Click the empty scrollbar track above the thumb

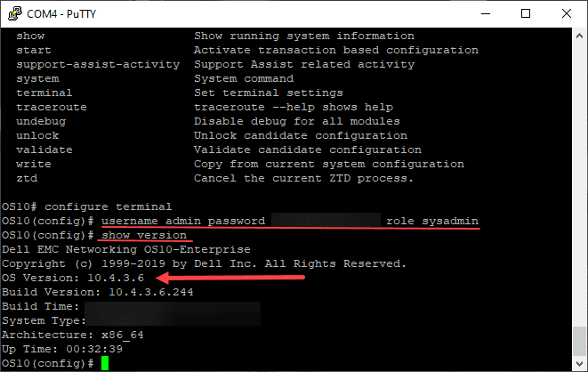(579, 178)
